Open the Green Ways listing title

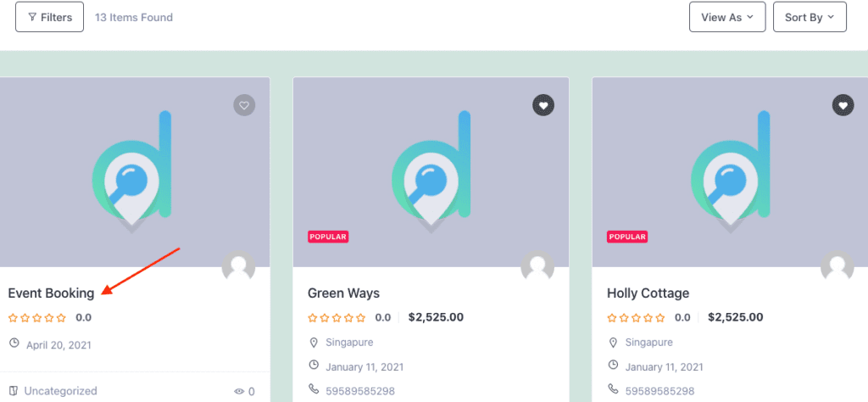(344, 293)
